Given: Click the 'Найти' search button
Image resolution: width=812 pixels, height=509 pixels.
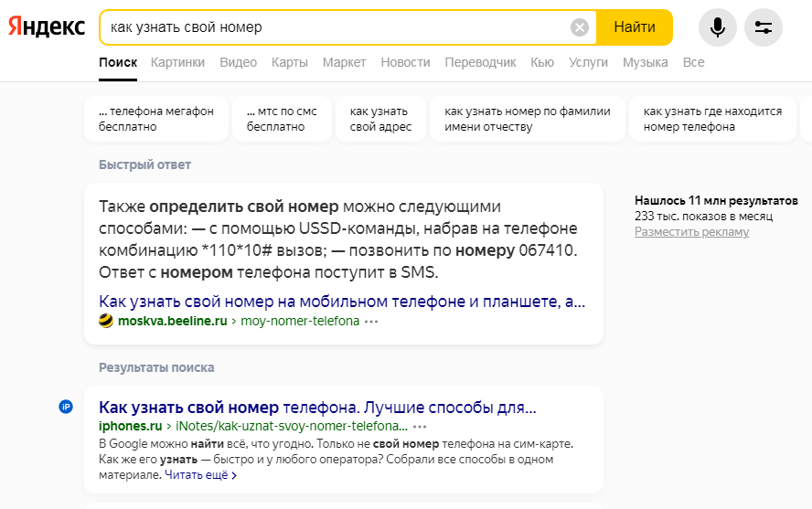Looking at the screenshot, I should pyautogui.click(x=635, y=27).
